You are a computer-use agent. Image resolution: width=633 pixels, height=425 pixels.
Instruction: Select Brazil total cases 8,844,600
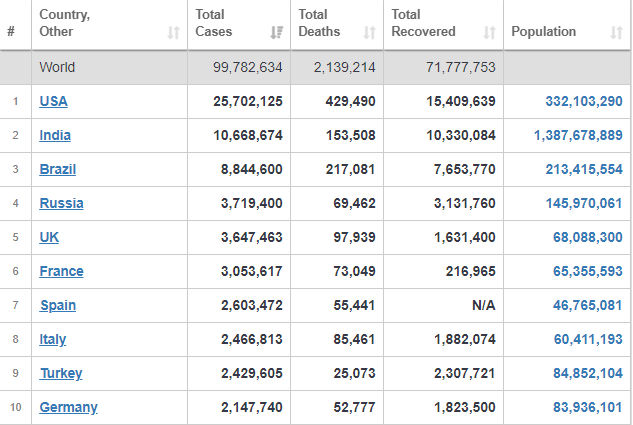(x=252, y=169)
